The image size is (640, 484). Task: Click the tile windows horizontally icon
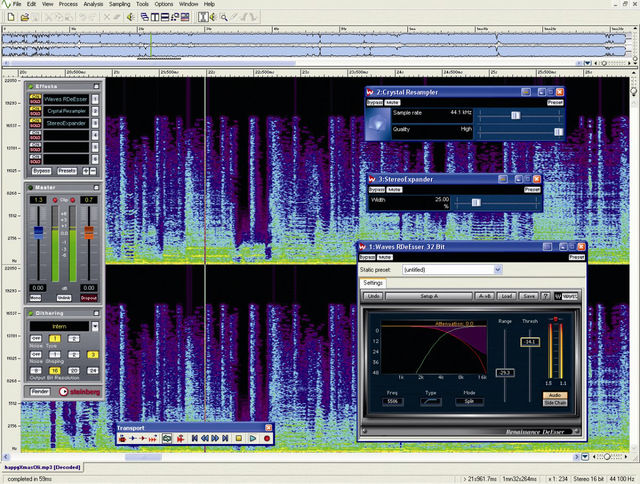(165, 17)
